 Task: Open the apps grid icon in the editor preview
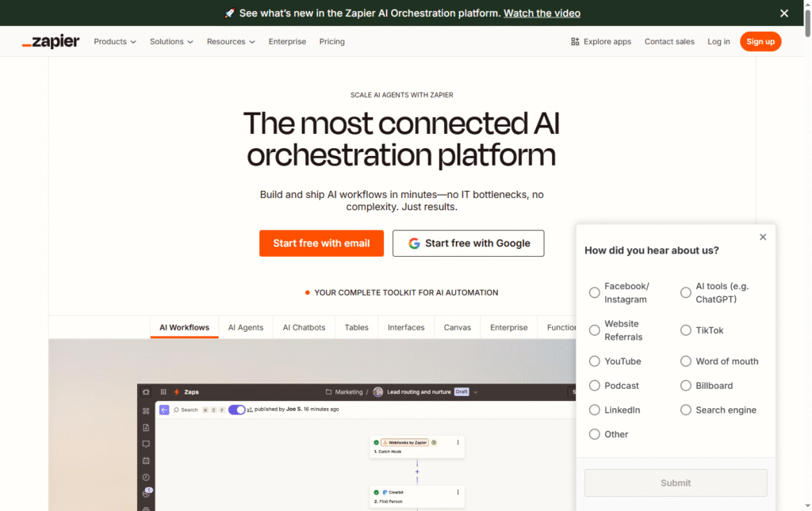pyautogui.click(x=163, y=392)
